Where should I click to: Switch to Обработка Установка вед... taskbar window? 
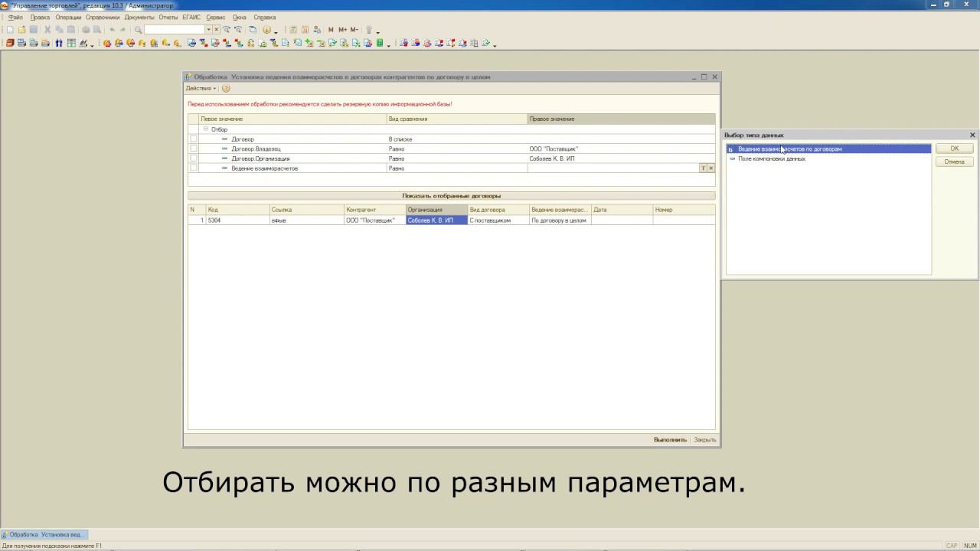point(44,535)
